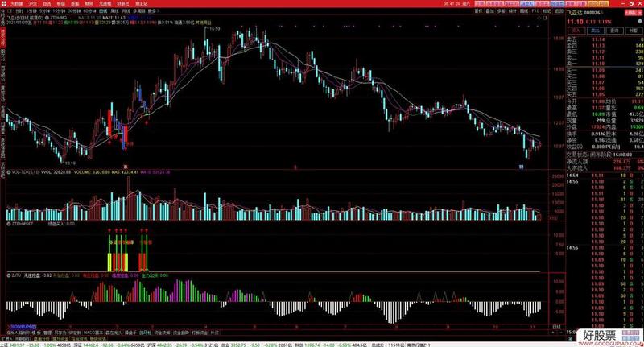Expand dropdown arrow beside stock code 000026

(603, 13)
